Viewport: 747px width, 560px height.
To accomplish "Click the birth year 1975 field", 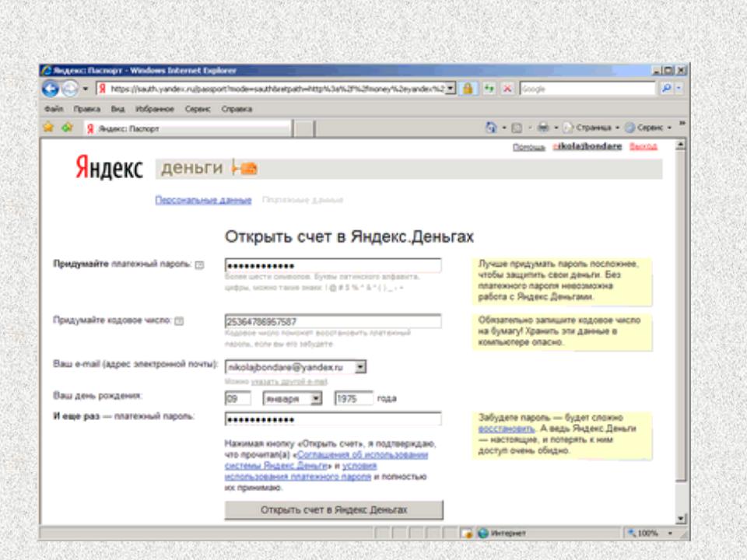I will coord(354,398).
